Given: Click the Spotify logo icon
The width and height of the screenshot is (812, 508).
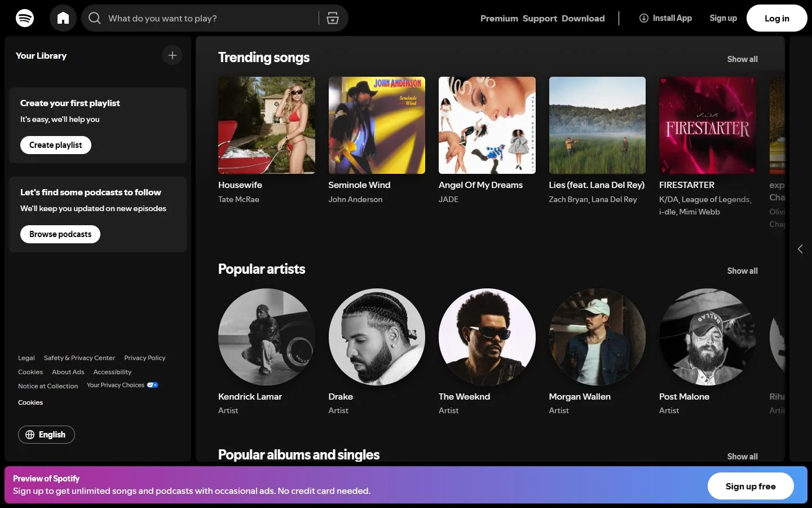Looking at the screenshot, I should (x=25, y=18).
